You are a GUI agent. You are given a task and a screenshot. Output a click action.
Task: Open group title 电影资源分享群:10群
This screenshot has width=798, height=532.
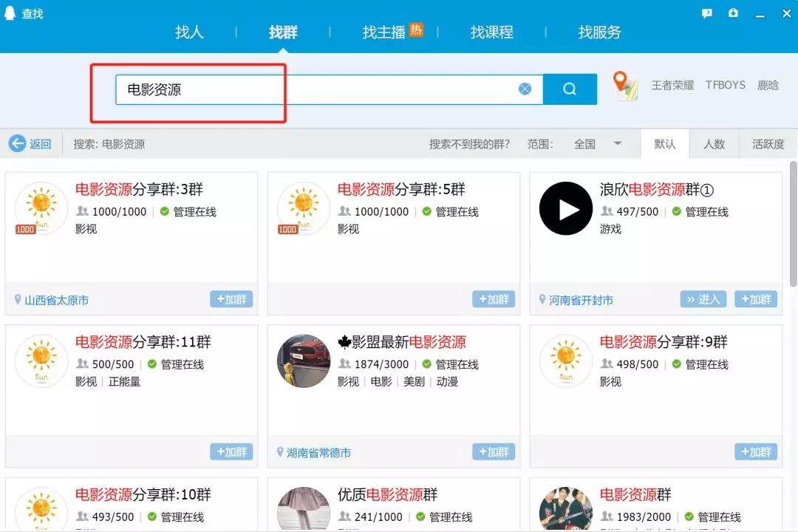click(x=143, y=494)
